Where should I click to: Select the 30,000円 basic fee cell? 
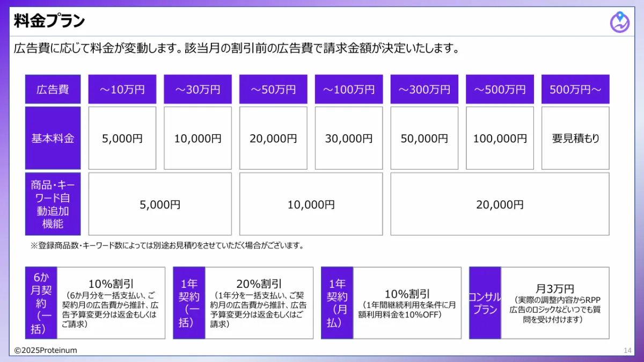coord(349,138)
